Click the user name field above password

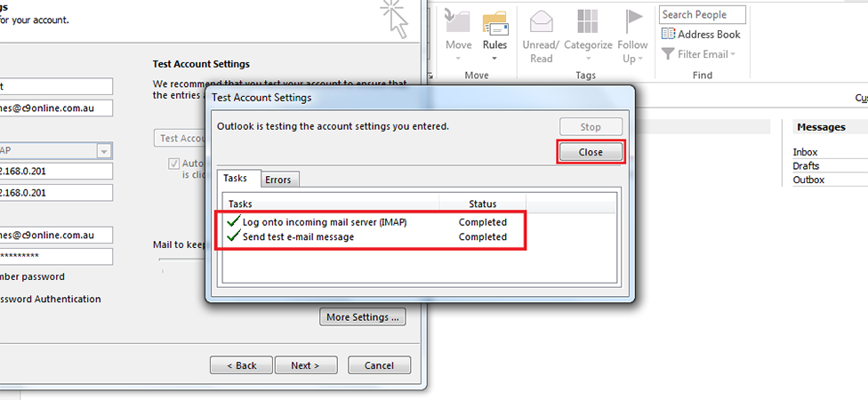pos(55,235)
